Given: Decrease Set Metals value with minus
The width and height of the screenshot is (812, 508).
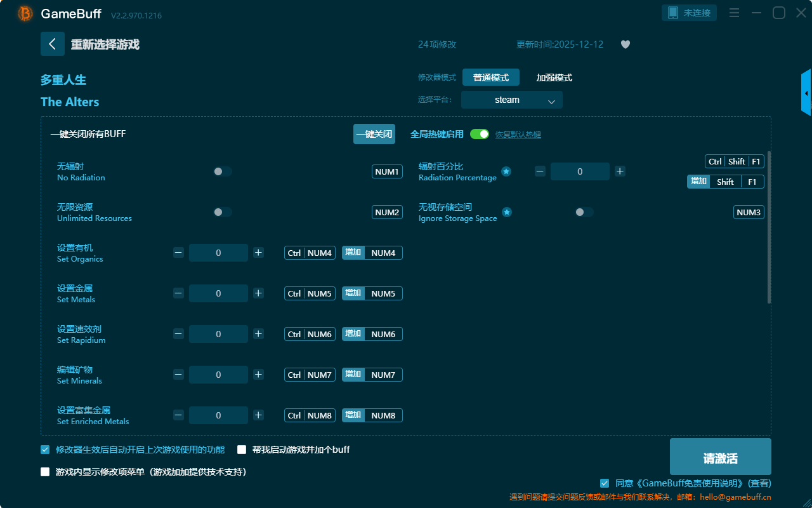Looking at the screenshot, I should 178,293.
